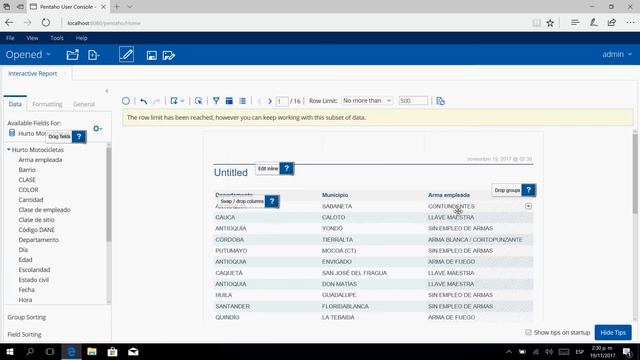The height and width of the screenshot is (360, 640).
Task: Select the Barrio field in the list
Action: pos(27,170)
